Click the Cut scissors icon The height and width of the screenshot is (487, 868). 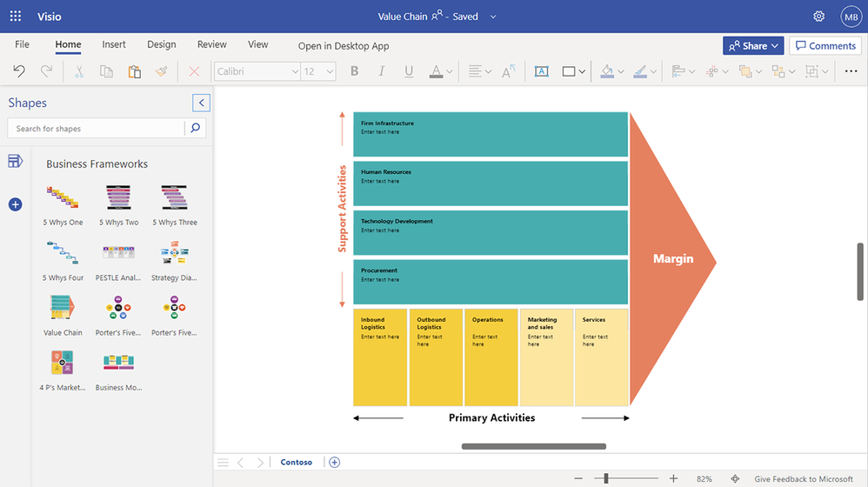pos(78,71)
